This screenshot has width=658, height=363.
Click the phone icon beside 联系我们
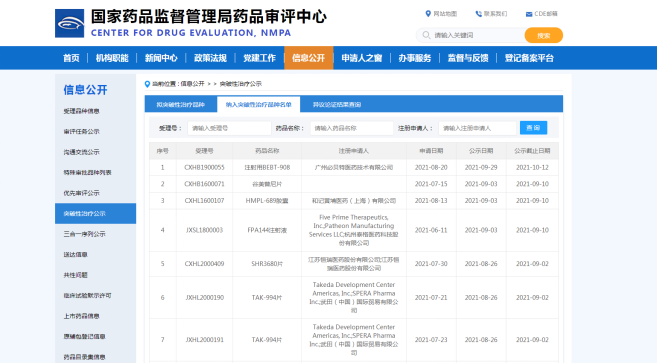point(478,14)
